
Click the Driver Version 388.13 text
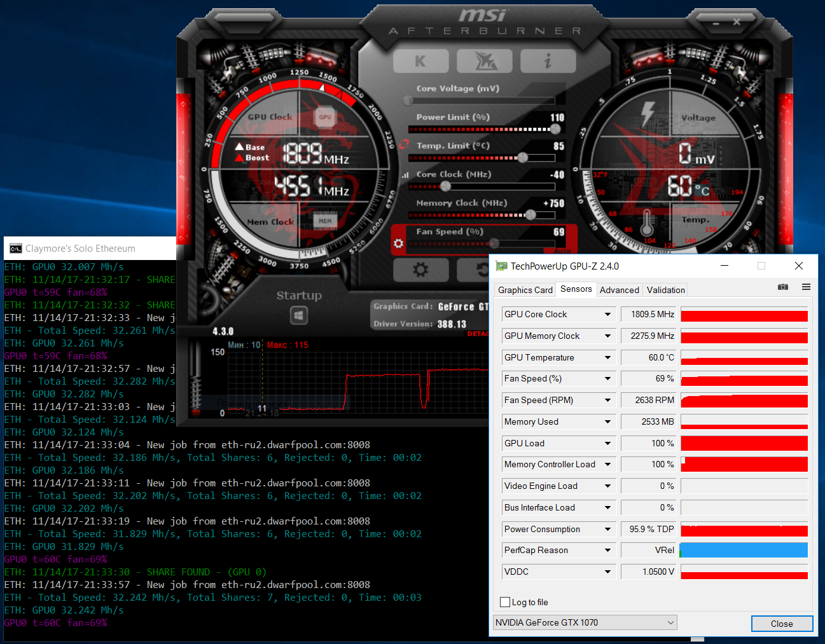coord(420,324)
